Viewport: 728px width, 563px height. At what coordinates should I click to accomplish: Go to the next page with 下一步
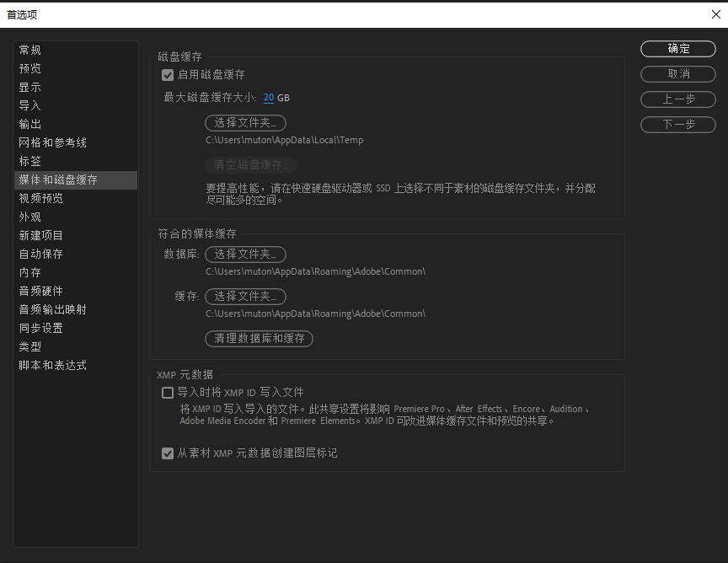pyautogui.click(x=678, y=125)
